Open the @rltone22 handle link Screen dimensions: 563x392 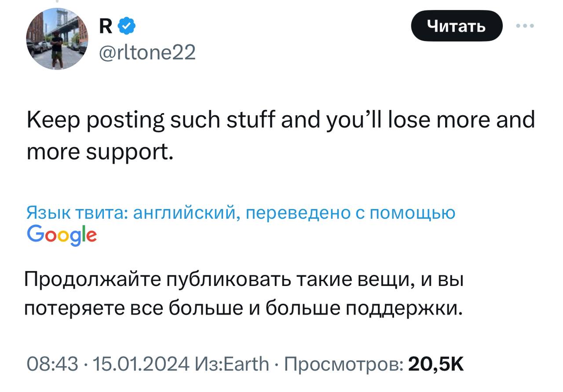pyautogui.click(x=148, y=53)
